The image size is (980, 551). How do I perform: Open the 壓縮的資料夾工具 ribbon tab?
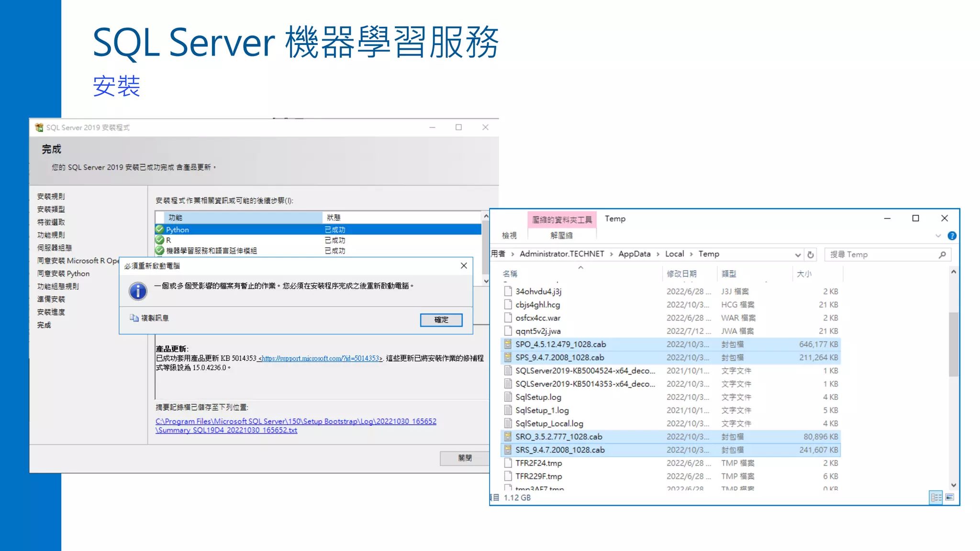coord(562,220)
